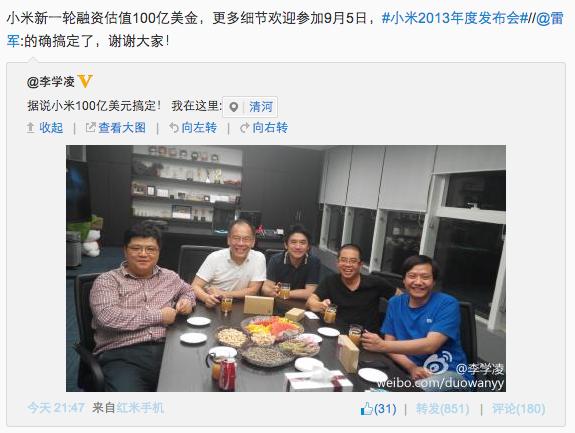This screenshot has width=575, height=433.
Task: Open the #小米2013年度发布会# hashtag link
Action: click(454, 18)
